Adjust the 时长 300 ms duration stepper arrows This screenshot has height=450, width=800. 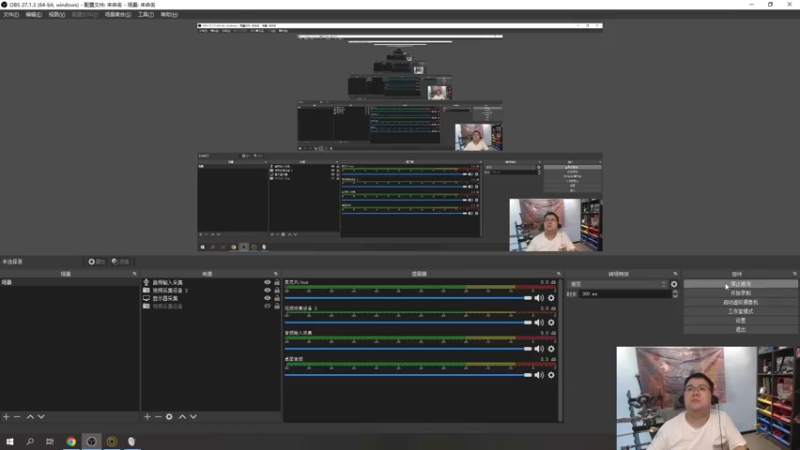coord(675,294)
